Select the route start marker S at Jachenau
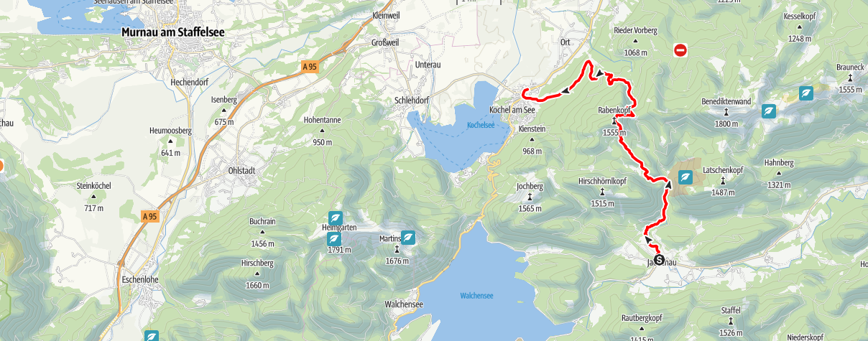This screenshot has height=341, width=868. (660, 261)
